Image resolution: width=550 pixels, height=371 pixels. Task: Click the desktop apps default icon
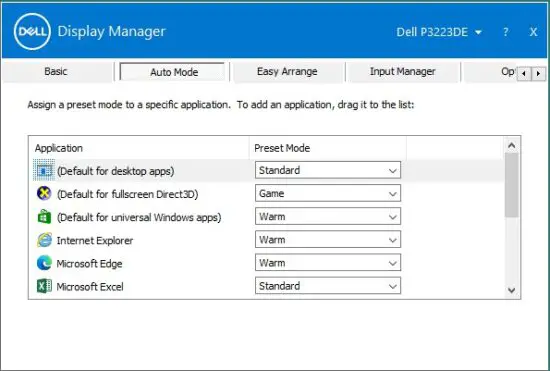pyautogui.click(x=44, y=170)
